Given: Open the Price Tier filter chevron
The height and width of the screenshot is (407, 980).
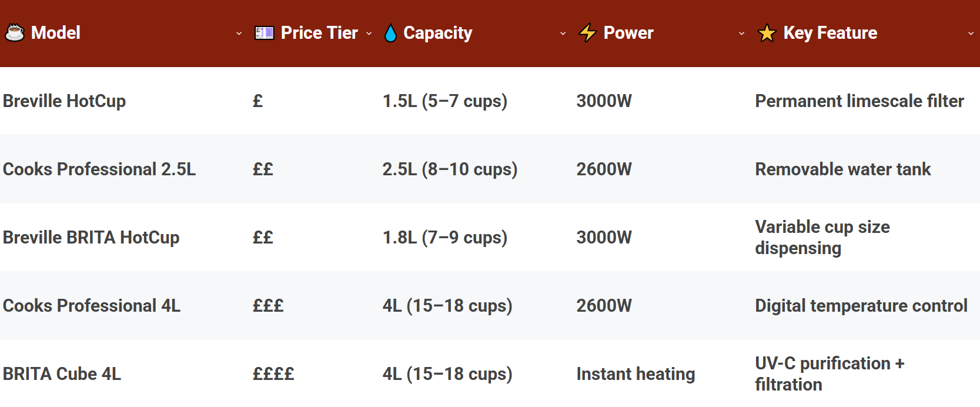Looking at the screenshot, I should pyautogui.click(x=369, y=34).
